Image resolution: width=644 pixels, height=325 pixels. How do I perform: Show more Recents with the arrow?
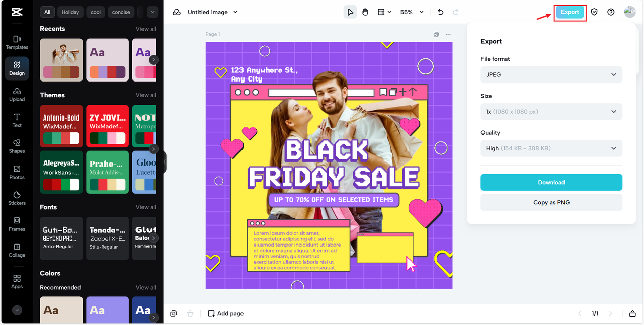coord(154,60)
